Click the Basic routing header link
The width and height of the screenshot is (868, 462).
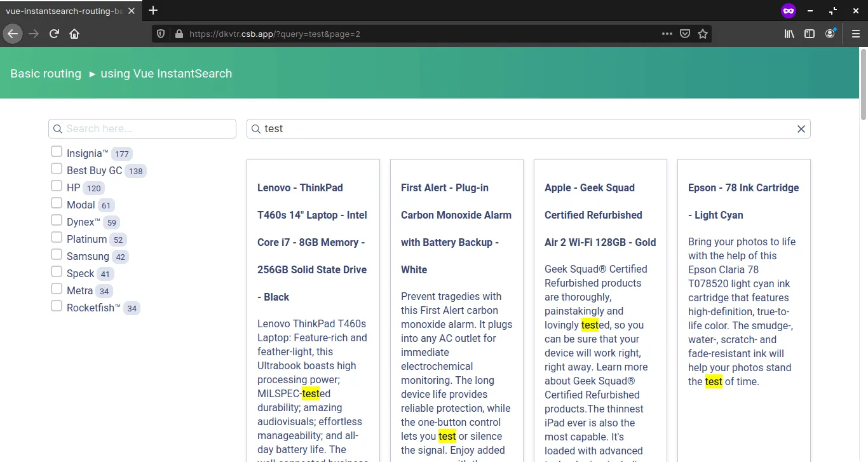click(x=46, y=74)
